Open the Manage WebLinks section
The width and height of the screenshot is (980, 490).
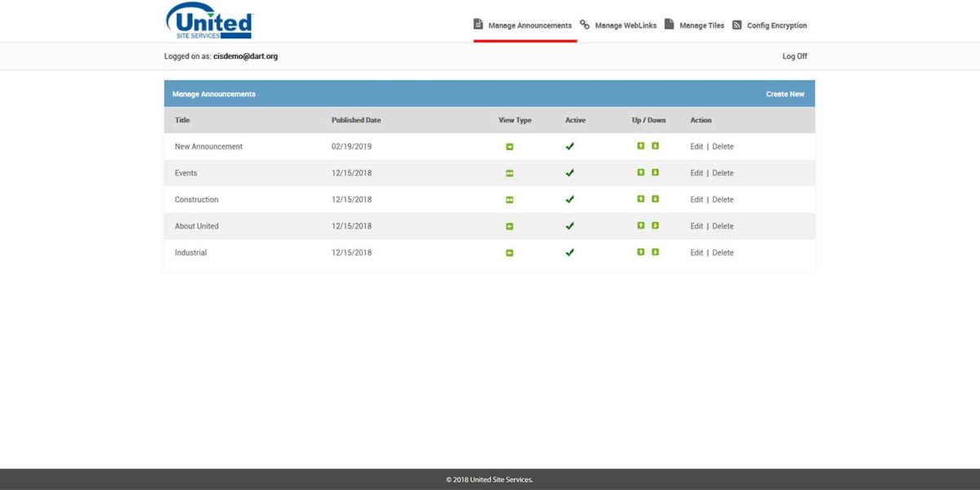click(x=625, y=24)
